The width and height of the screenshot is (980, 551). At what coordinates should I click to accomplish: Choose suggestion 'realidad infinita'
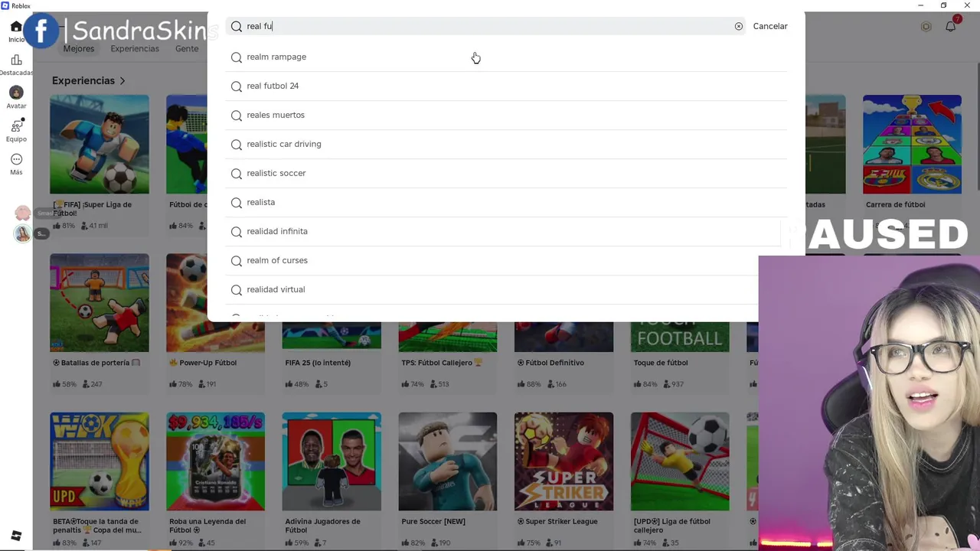pos(505,231)
